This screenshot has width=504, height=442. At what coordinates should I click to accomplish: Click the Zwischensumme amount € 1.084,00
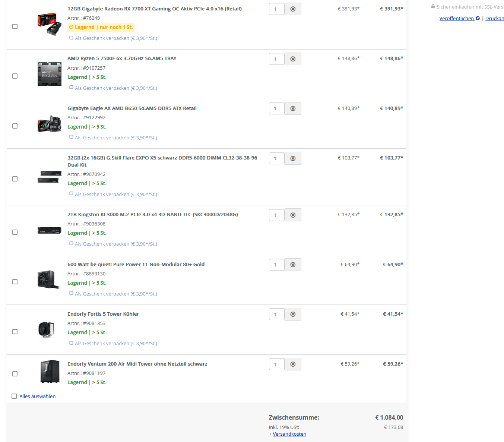coord(389,417)
